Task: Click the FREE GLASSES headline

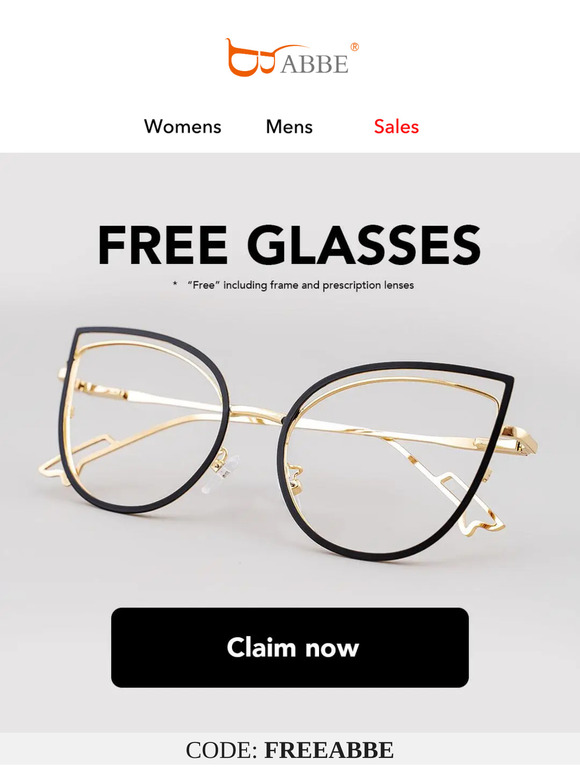Action: point(290,245)
